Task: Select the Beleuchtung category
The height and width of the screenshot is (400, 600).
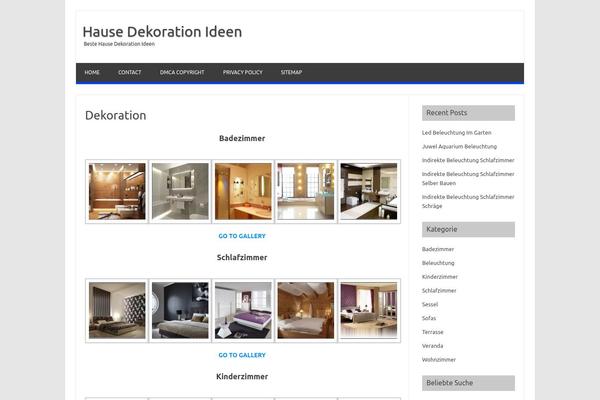Action: 438,263
